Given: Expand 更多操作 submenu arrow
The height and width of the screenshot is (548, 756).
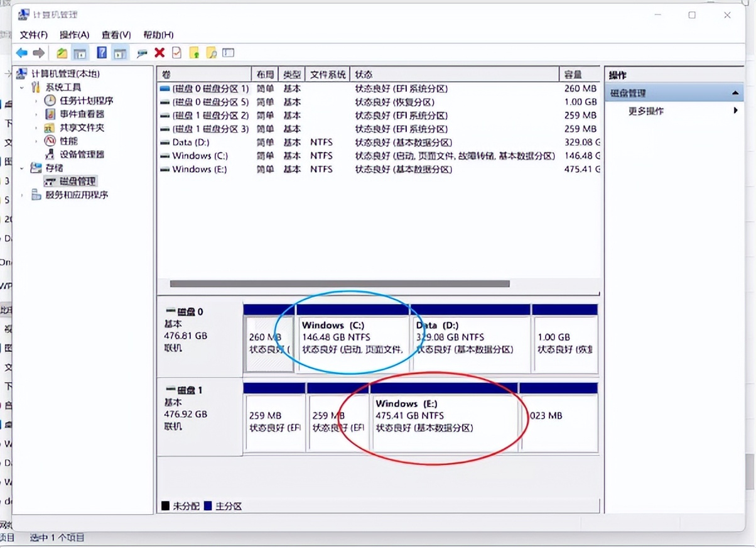Looking at the screenshot, I should [735, 111].
